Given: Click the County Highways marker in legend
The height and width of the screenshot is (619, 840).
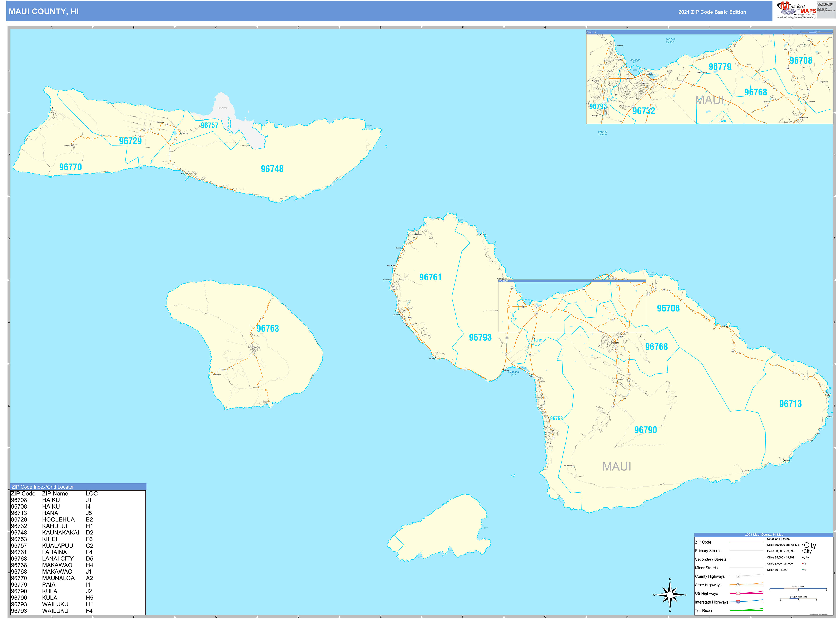Looking at the screenshot, I should (738, 576).
